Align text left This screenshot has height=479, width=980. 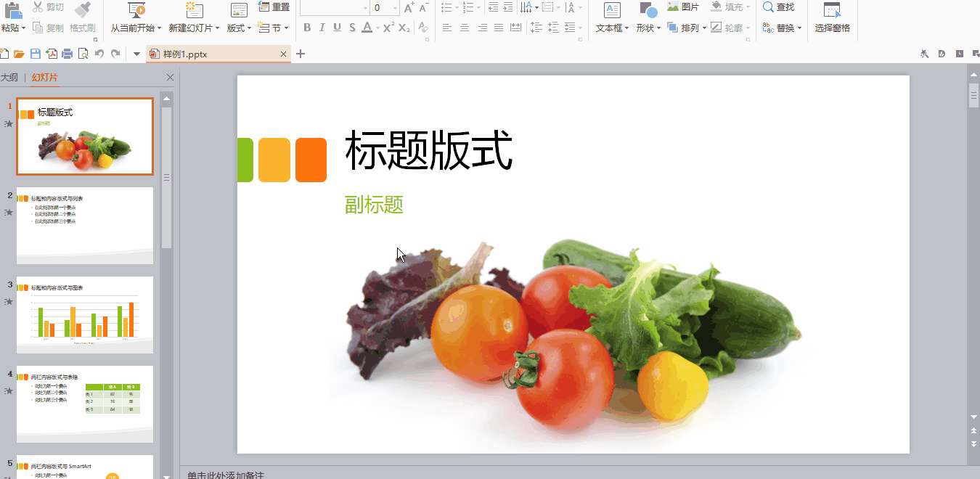(447, 28)
